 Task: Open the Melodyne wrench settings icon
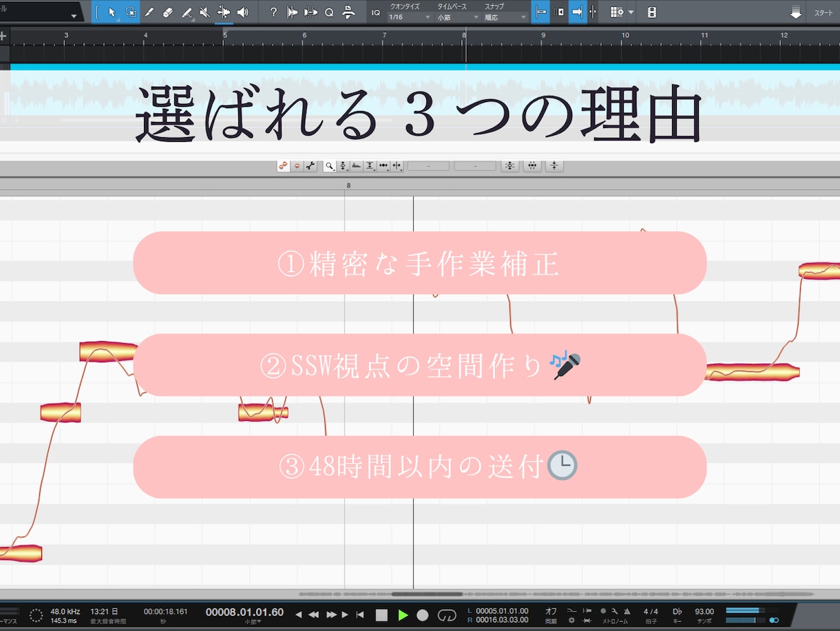pos(311,165)
